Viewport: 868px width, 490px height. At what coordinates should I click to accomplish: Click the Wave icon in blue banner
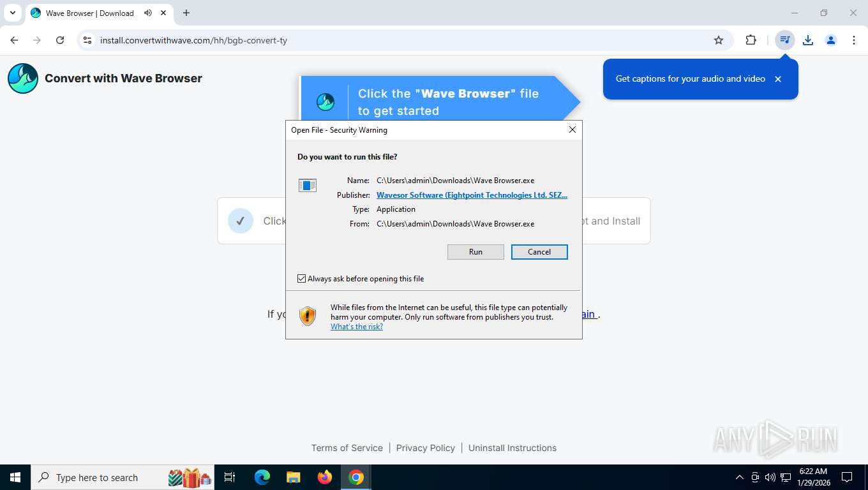coord(325,102)
